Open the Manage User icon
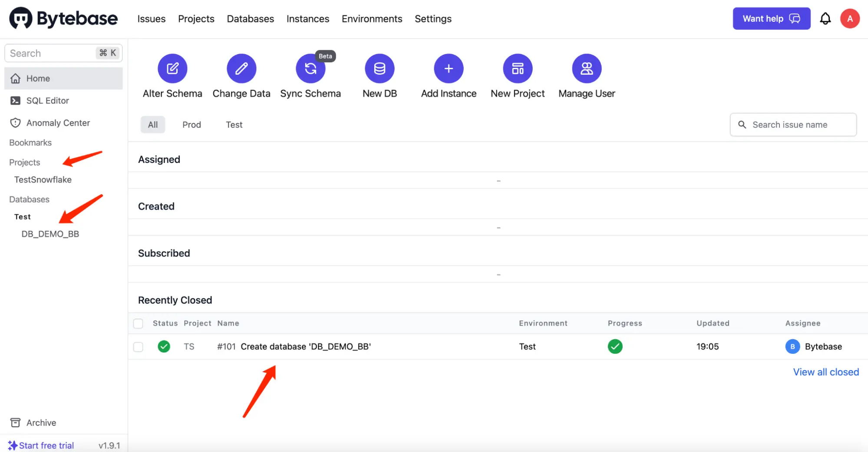Viewport: 868px width, 452px height. pyautogui.click(x=587, y=68)
